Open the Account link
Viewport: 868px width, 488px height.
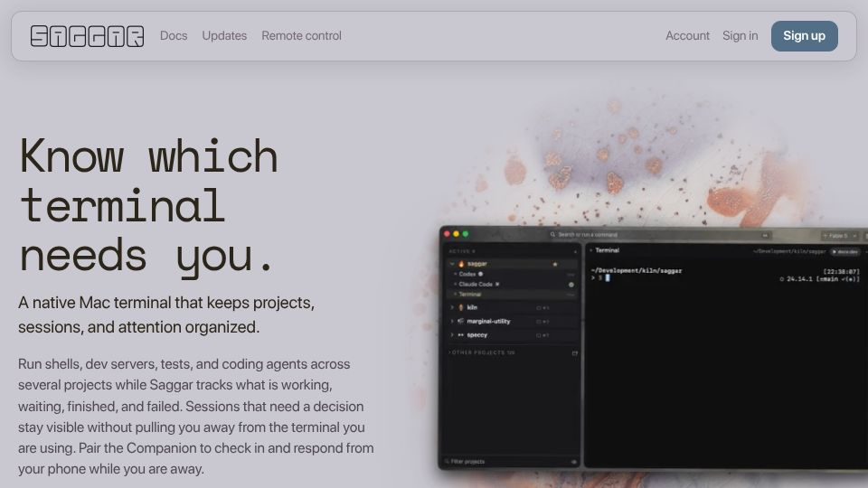[x=687, y=36]
